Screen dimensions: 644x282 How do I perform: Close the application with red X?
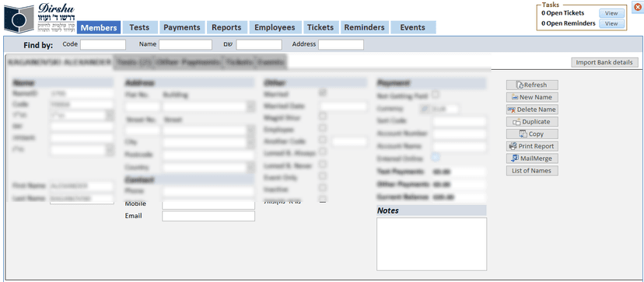637,6
